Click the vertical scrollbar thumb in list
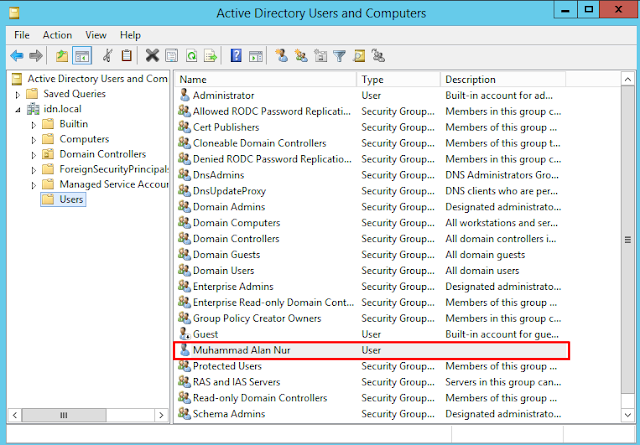Image resolution: width=640 pixels, height=445 pixels. (x=628, y=240)
